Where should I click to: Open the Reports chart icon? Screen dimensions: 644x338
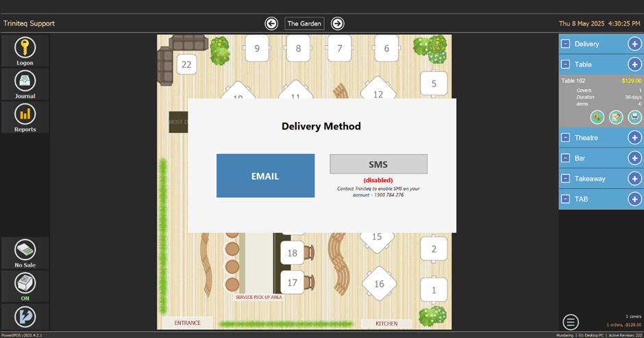(x=25, y=114)
